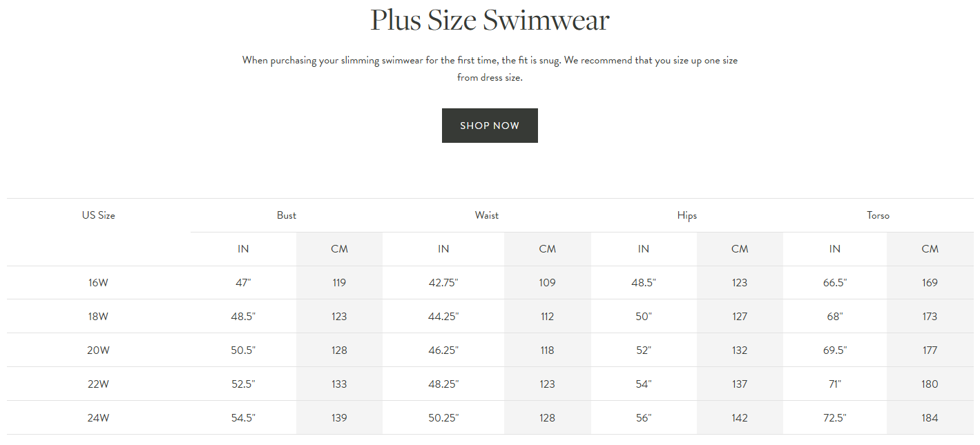980x445 pixels.
Task: Click the 112 cm waist value for 18W
Action: pos(547,316)
